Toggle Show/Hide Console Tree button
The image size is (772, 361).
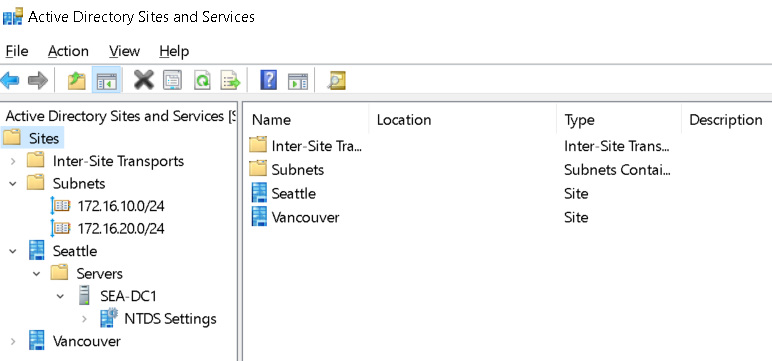[x=106, y=80]
